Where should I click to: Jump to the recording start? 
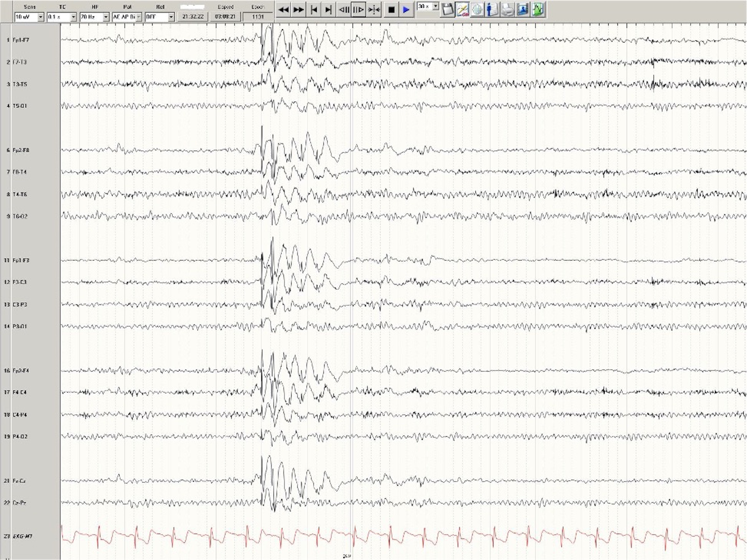313,10
